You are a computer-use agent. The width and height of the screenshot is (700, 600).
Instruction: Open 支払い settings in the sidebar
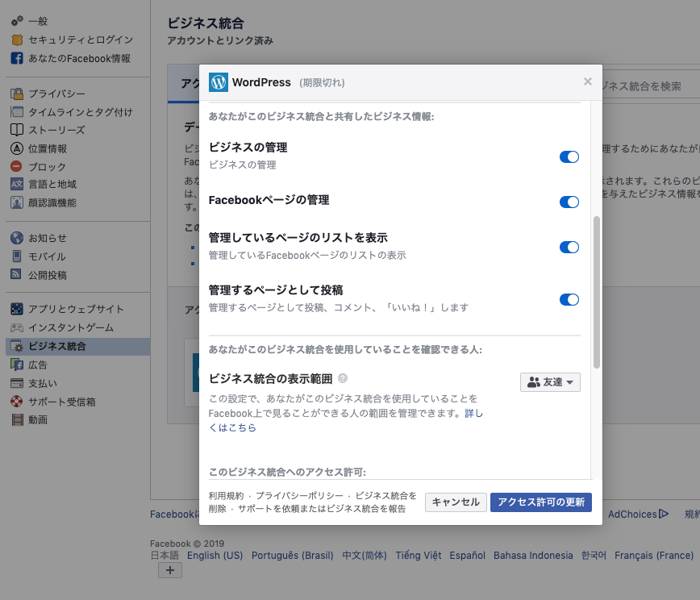pyautogui.click(x=43, y=383)
